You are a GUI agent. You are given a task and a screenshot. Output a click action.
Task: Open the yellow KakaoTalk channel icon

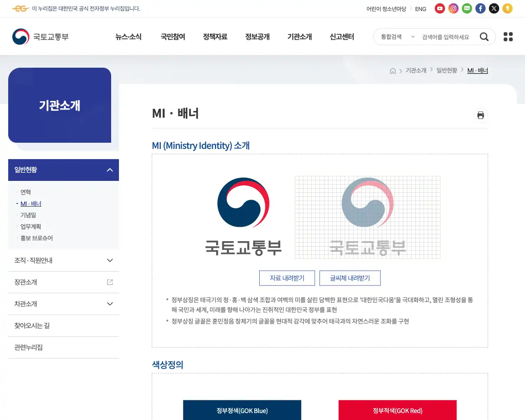pos(507,9)
